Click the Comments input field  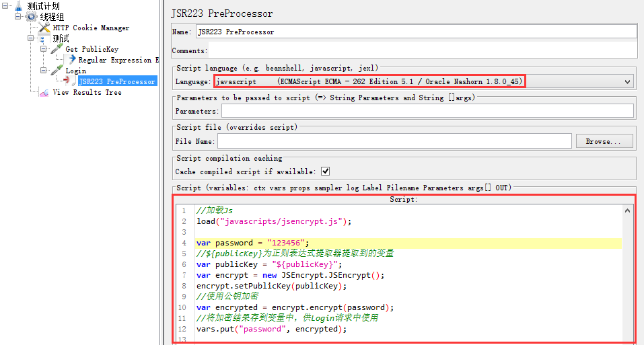tap(423, 50)
